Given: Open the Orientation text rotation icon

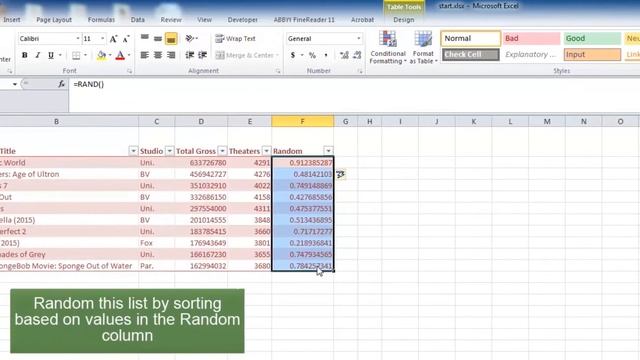Looking at the screenshot, I should click(x=190, y=38).
